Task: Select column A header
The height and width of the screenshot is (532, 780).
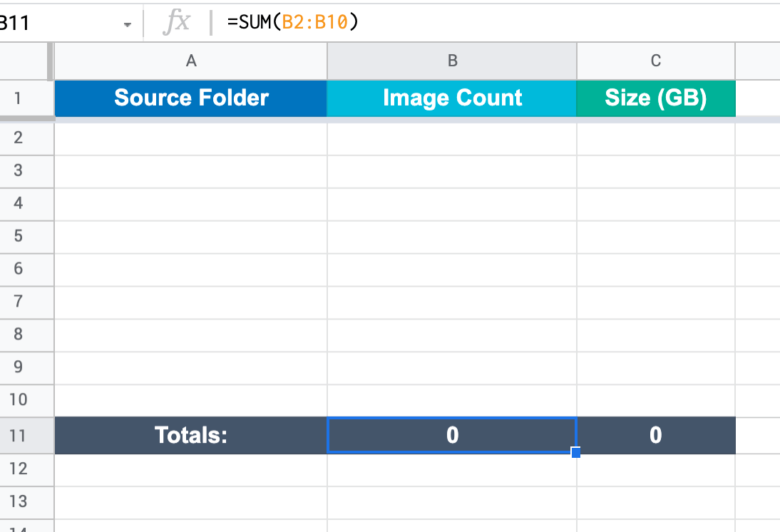Action: [191, 61]
